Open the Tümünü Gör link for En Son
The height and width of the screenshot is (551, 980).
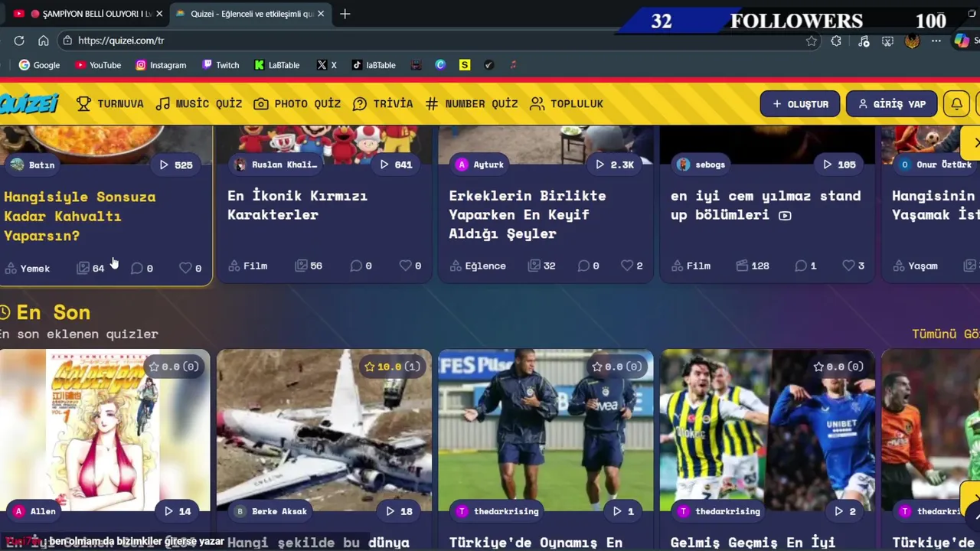pyautogui.click(x=946, y=334)
